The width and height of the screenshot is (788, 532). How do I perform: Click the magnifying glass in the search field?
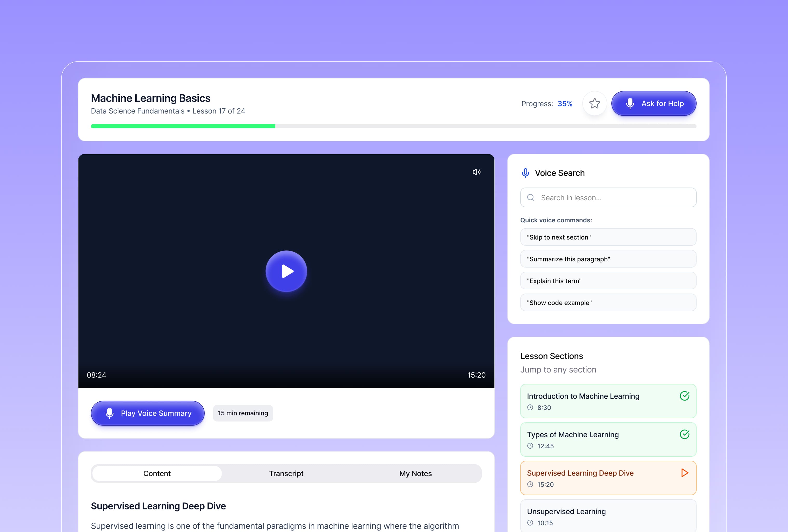click(x=531, y=197)
